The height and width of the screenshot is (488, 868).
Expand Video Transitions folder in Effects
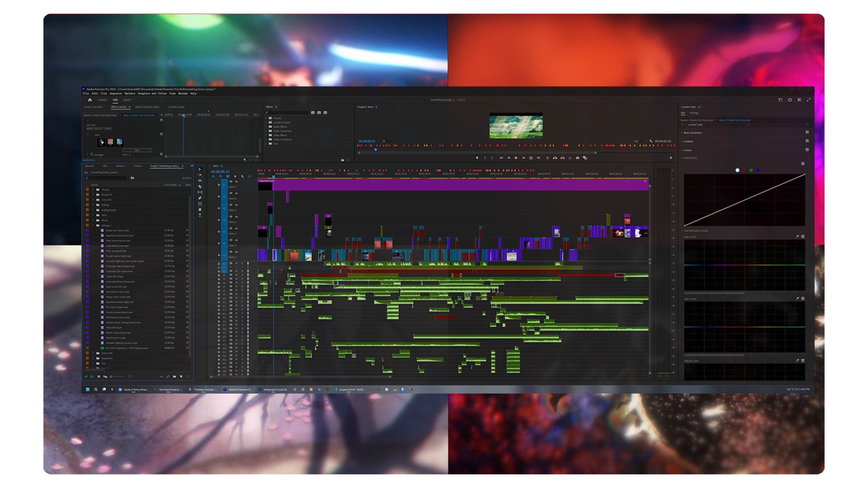[x=266, y=139]
